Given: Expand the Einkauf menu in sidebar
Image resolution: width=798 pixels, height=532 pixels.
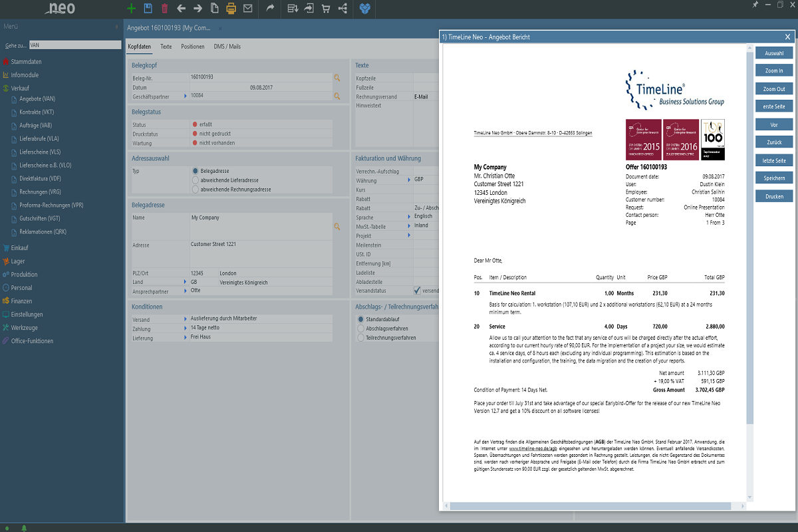Looking at the screenshot, I should click(x=19, y=248).
